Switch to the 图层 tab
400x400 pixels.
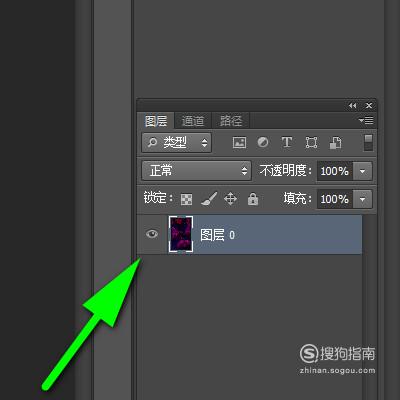pyautogui.click(x=156, y=121)
